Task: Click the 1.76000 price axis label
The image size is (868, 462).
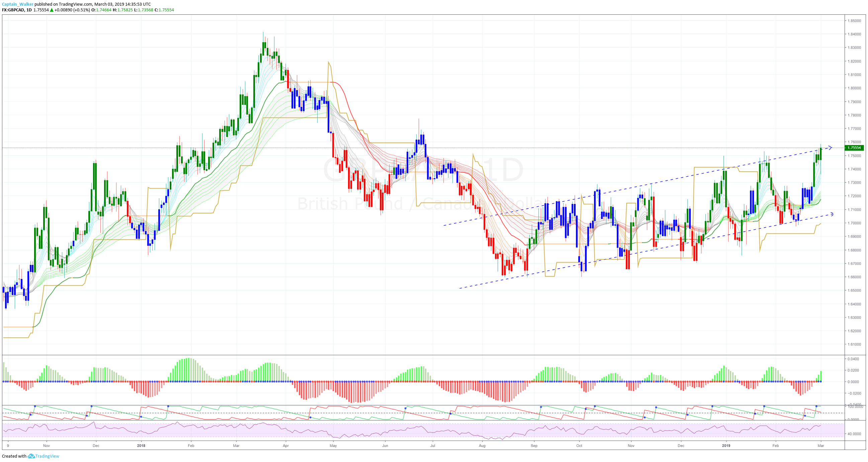Action: (854, 142)
